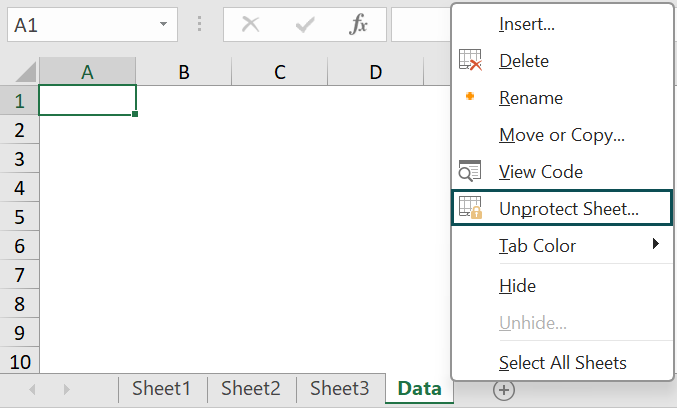Click the Unprotect Sheet lock icon
Image resolution: width=677 pixels, height=408 pixels.
click(x=470, y=208)
